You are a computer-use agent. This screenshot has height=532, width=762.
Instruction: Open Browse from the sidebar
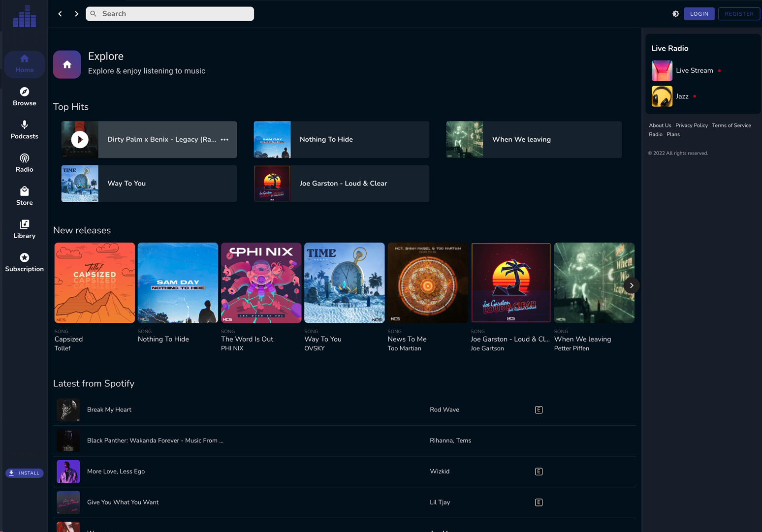tap(24, 92)
